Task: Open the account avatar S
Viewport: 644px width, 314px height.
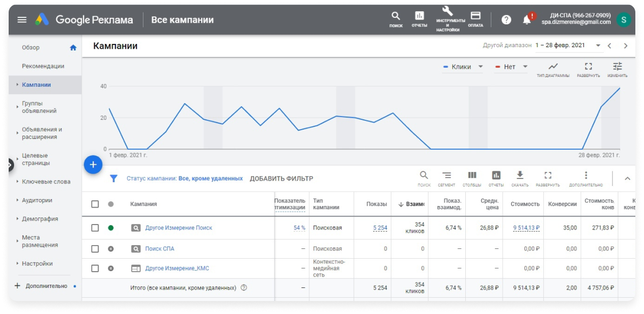Action: tap(624, 20)
